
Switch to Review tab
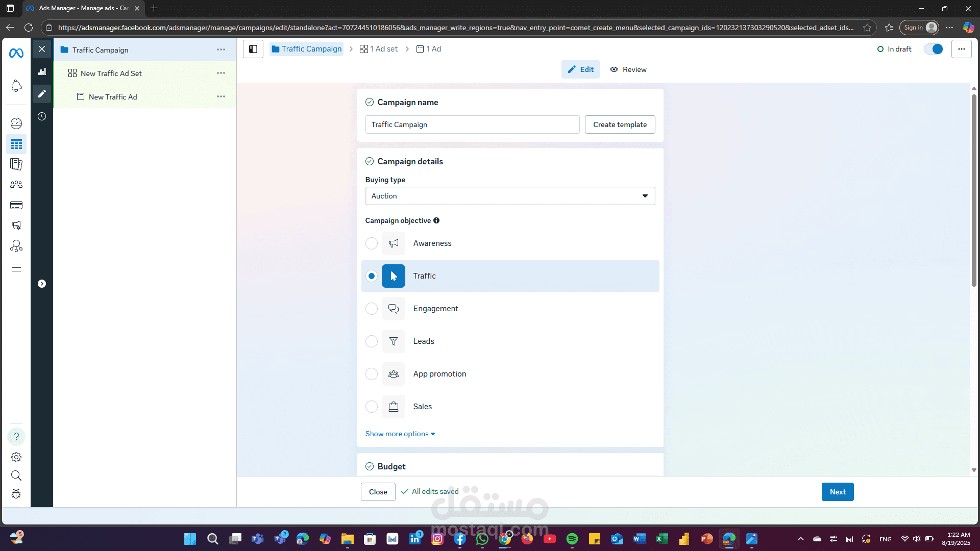(628, 69)
